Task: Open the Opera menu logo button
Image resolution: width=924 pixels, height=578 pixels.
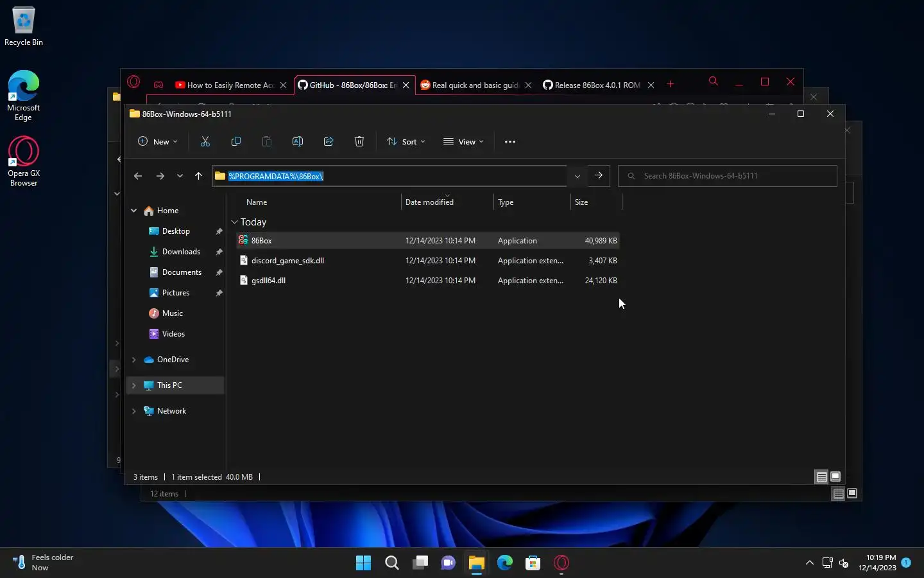Action: coord(133,82)
